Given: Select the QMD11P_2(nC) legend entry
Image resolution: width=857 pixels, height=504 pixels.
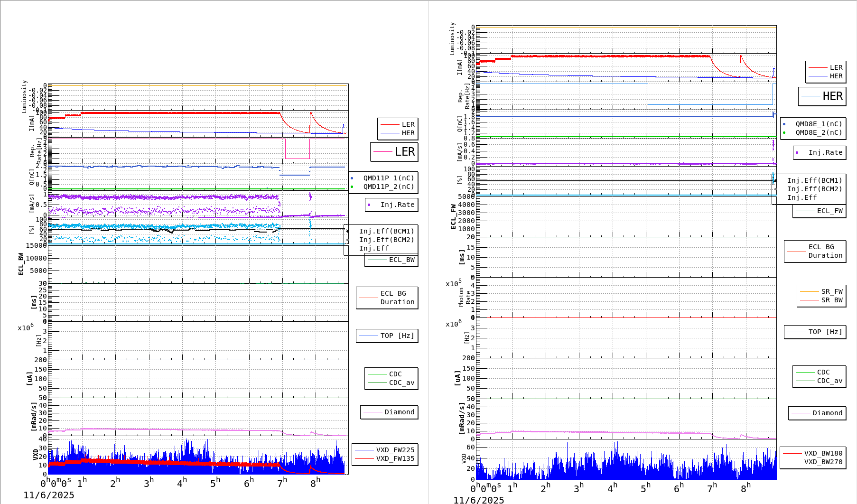Looking at the screenshot, I should (388, 187).
